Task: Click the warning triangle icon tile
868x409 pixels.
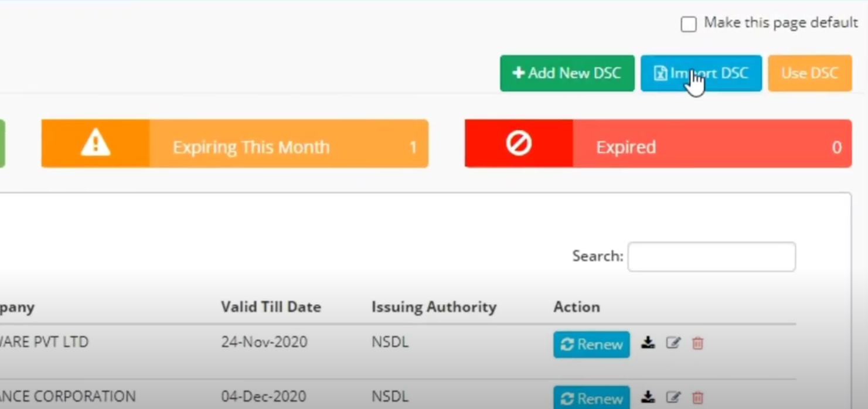Action: click(96, 144)
